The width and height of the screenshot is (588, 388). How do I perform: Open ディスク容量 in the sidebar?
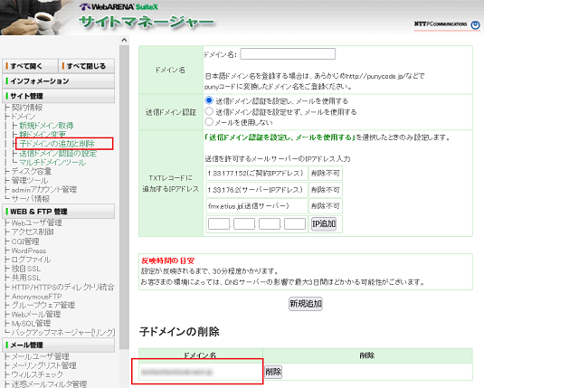(x=32, y=171)
